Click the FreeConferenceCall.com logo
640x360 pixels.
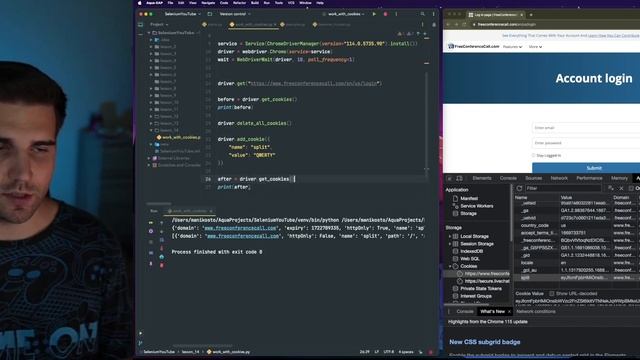[473, 47]
